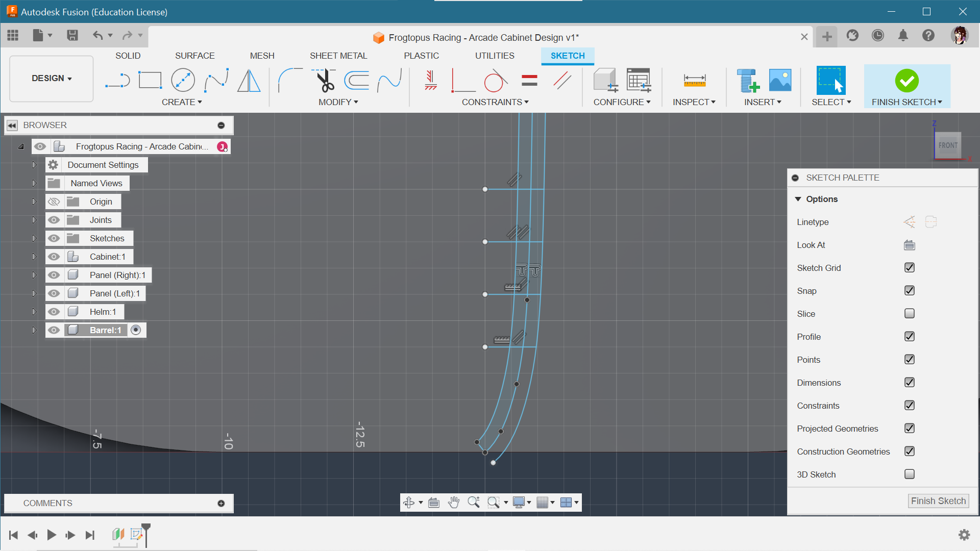This screenshot has width=980, height=551.
Task: Expand the Document Settings node
Action: pos(34,165)
